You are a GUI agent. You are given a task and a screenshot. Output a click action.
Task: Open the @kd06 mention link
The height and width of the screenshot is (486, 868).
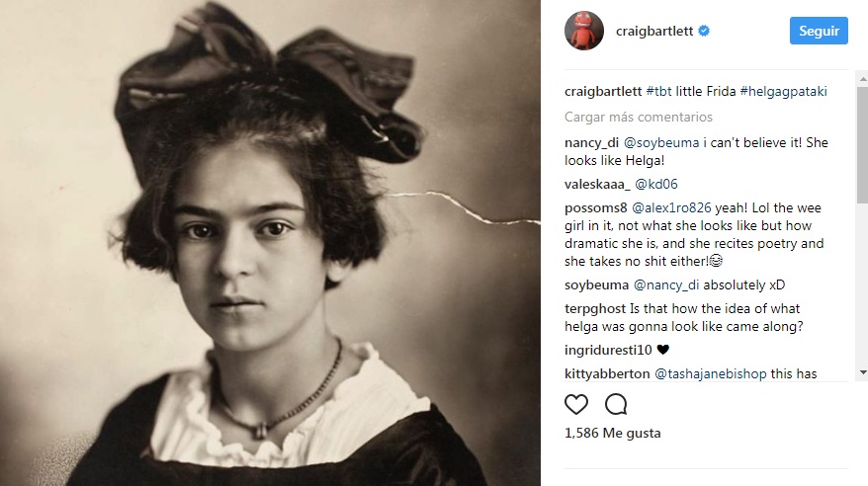click(x=656, y=184)
